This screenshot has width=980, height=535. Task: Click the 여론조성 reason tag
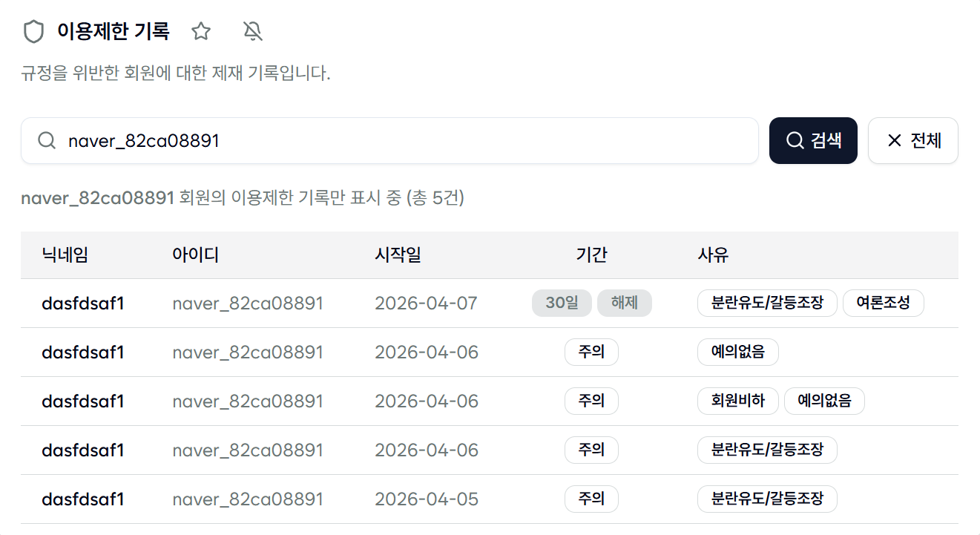883,303
